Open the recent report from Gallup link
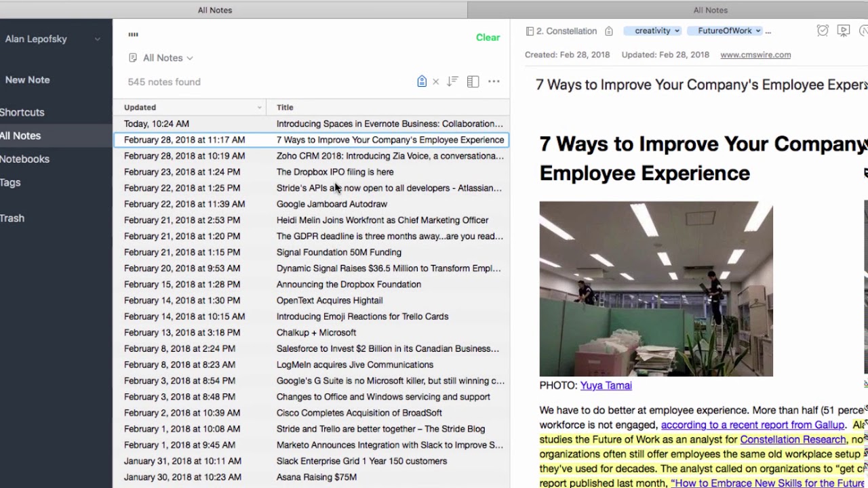868x488 pixels. 753,425
